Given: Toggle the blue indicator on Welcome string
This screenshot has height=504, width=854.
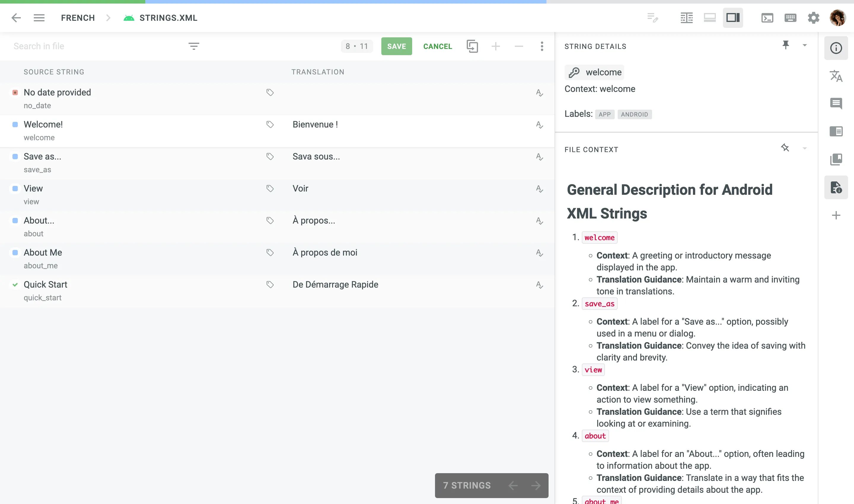Looking at the screenshot, I should click(15, 125).
